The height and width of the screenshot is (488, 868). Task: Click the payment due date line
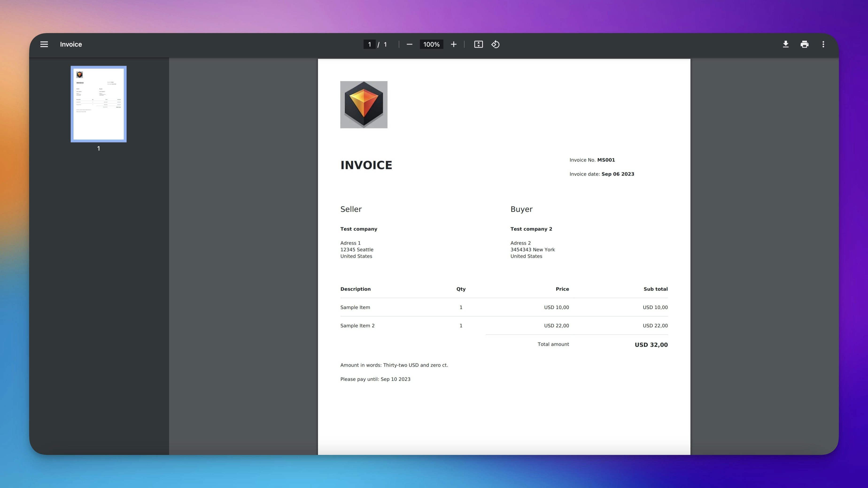[375, 379]
